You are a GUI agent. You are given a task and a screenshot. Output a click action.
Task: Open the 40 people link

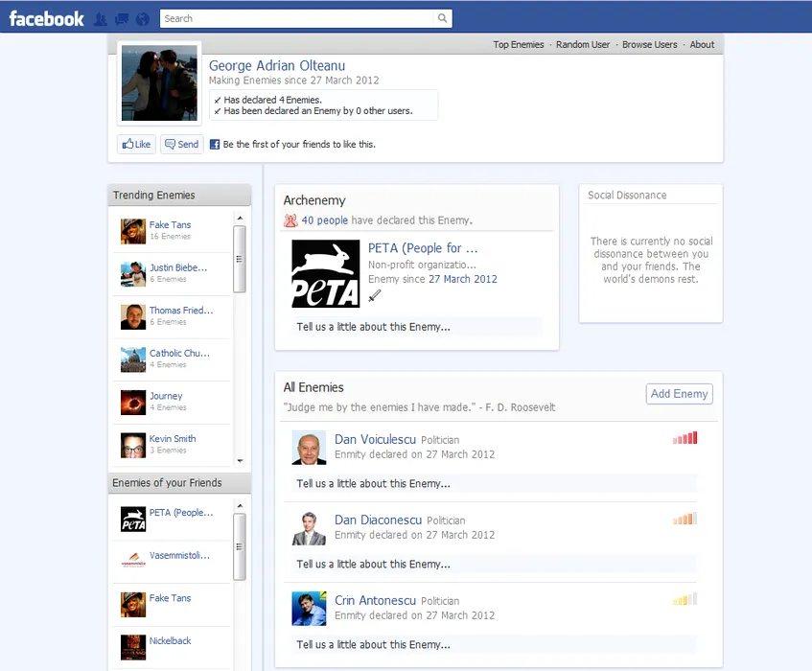pos(325,220)
